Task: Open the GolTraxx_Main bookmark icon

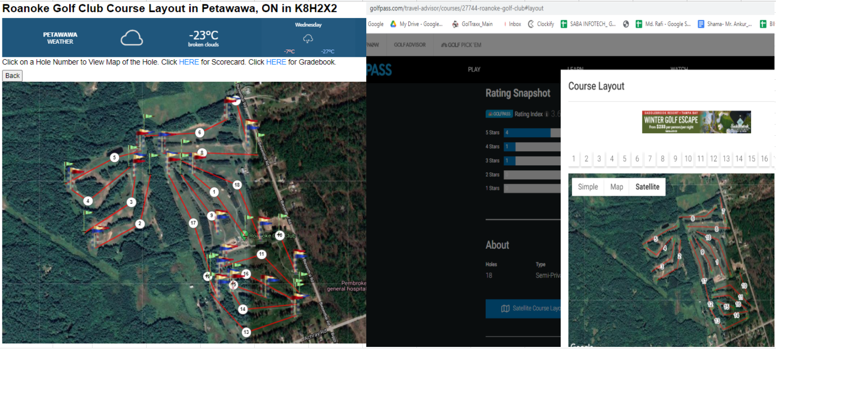Action: coord(455,24)
